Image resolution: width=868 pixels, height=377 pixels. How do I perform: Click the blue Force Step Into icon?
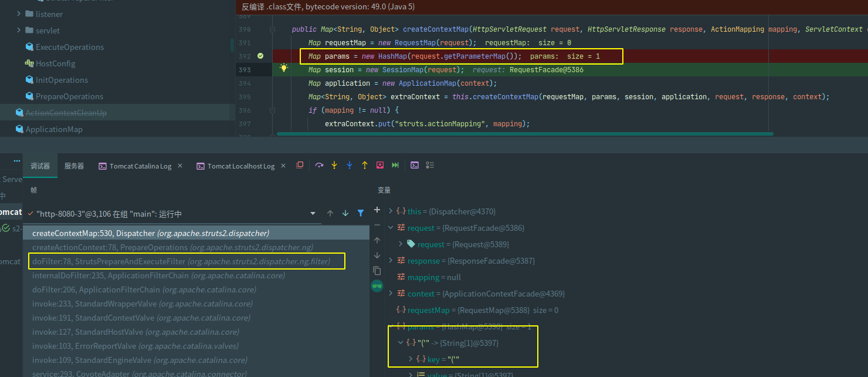[350, 166]
